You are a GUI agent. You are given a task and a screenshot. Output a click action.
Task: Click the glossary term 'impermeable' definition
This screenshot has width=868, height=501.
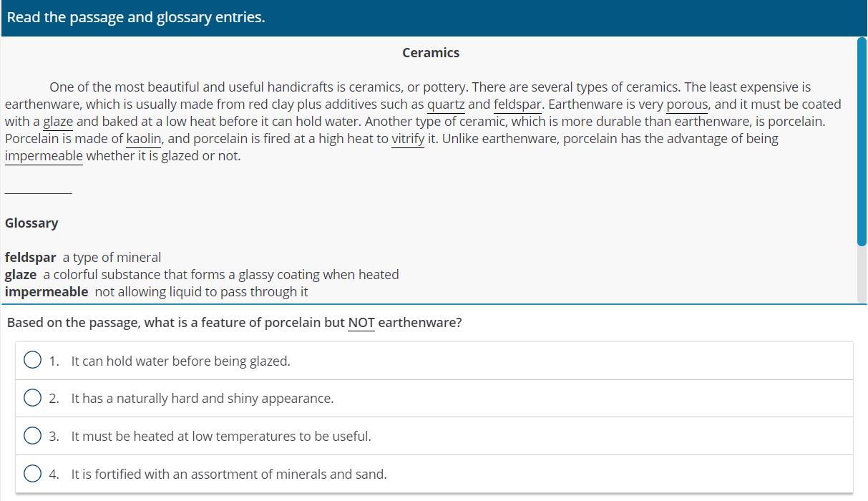click(x=201, y=292)
